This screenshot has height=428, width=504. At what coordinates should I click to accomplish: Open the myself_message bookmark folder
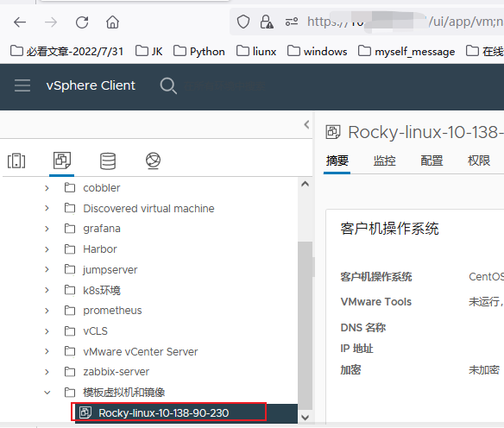406,52
